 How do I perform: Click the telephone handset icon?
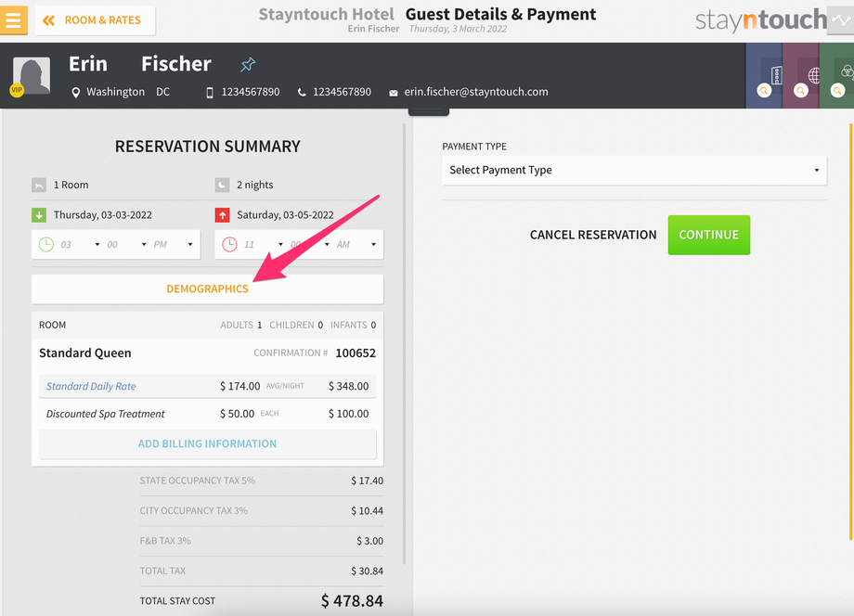[301, 93]
